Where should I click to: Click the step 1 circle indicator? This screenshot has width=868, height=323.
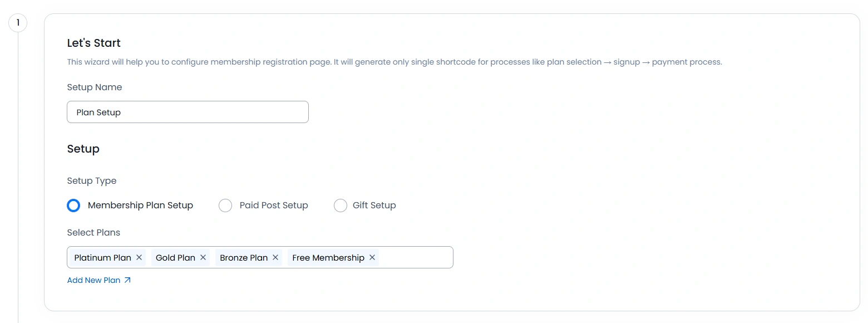tap(18, 23)
